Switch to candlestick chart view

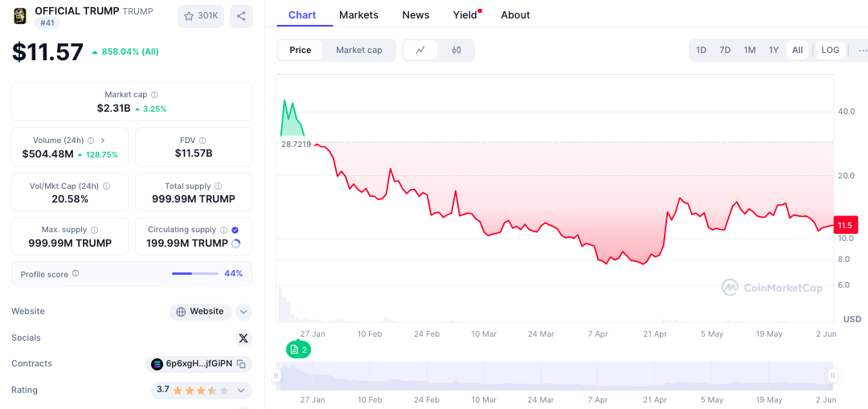click(x=457, y=51)
